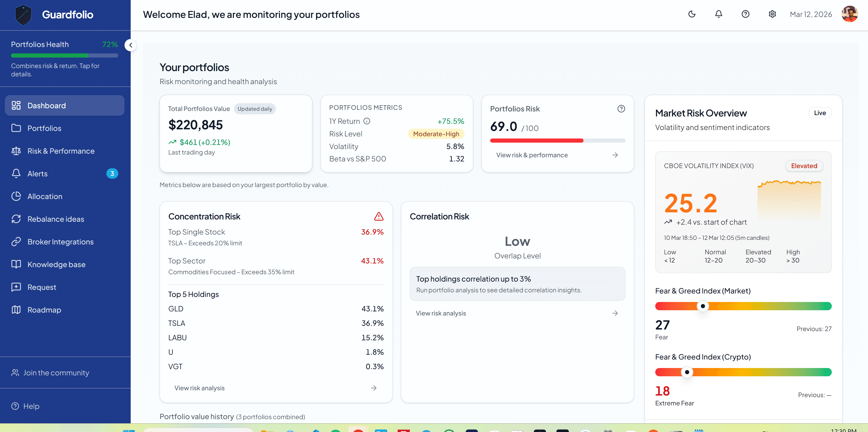Click the Portfolios Risk help icon
Screen dimensions: 868x432
coord(621,108)
